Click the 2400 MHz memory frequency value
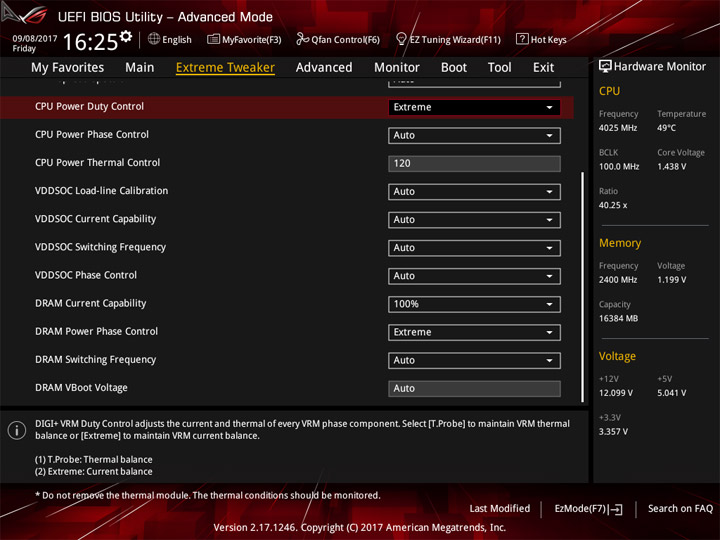Image resolution: width=720 pixels, height=540 pixels. [618, 280]
